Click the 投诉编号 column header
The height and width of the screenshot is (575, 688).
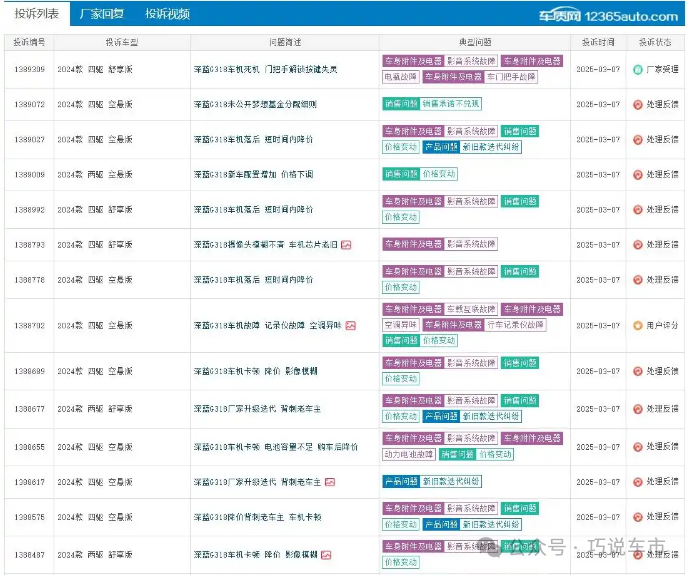(x=29, y=42)
